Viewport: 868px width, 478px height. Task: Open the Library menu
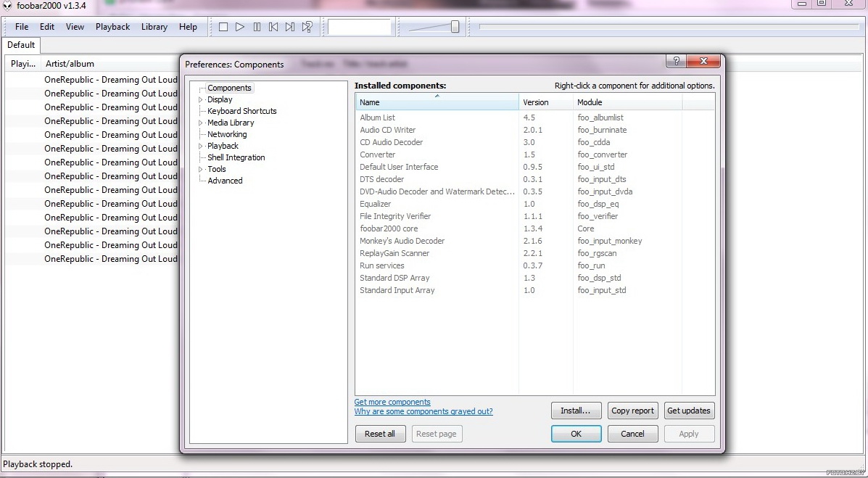click(x=154, y=27)
